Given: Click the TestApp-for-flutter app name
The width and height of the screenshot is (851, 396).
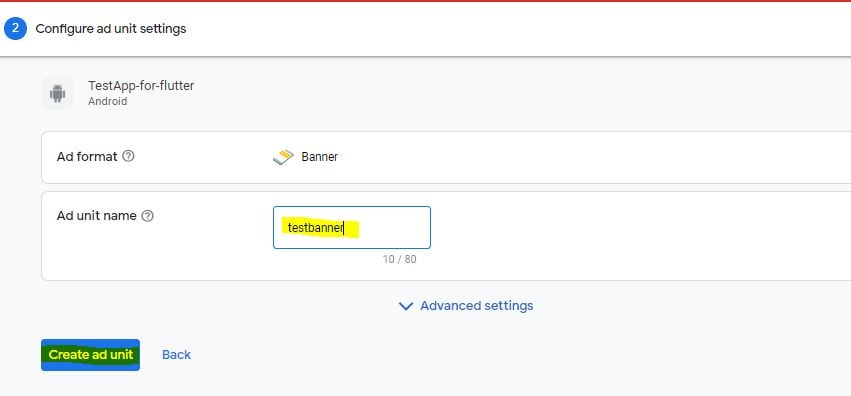Looking at the screenshot, I should click(x=141, y=86).
